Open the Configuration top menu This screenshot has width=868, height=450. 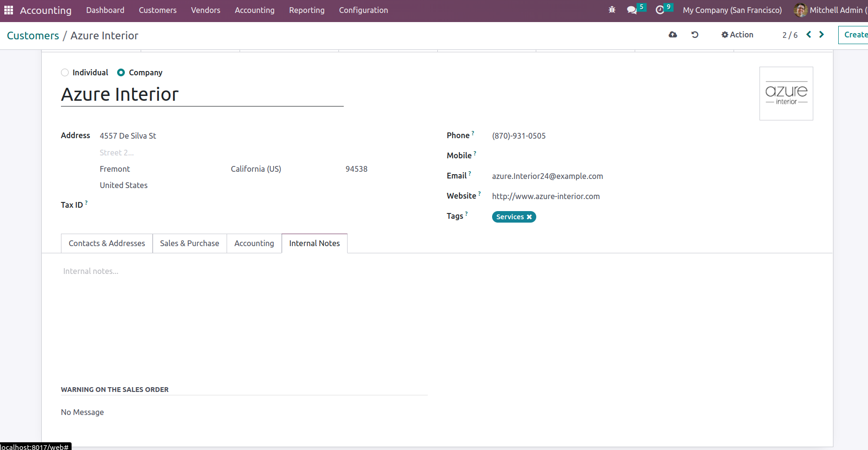click(x=363, y=10)
